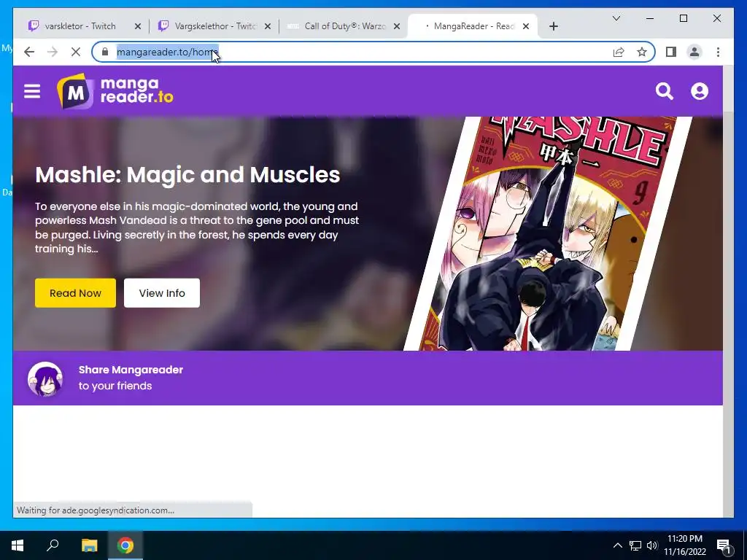The height and width of the screenshot is (560, 747).
Task: Open the notification center icon
Action: [x=724, y=546]
